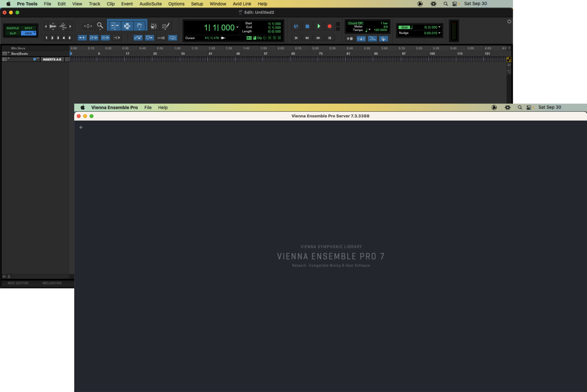This screenshot has height=392, width=587.
Task: Click the tempo value 120.0000
Action: pos(380,30)
